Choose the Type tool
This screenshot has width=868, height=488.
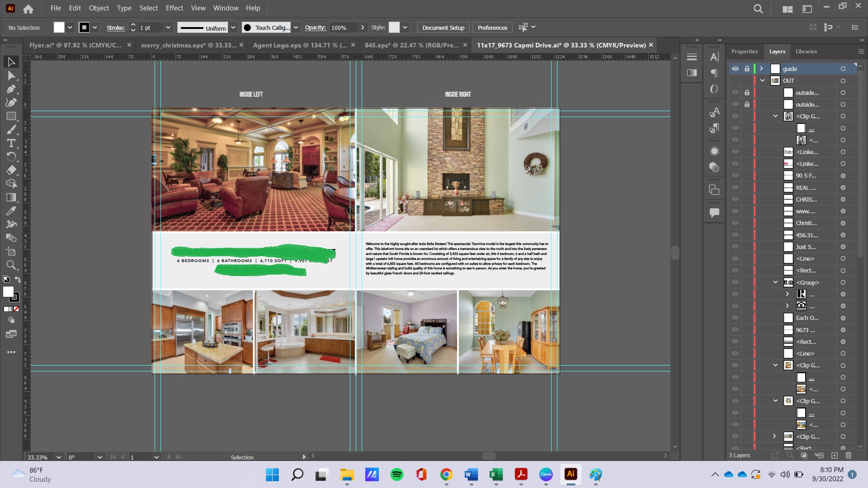pos(11,143)
